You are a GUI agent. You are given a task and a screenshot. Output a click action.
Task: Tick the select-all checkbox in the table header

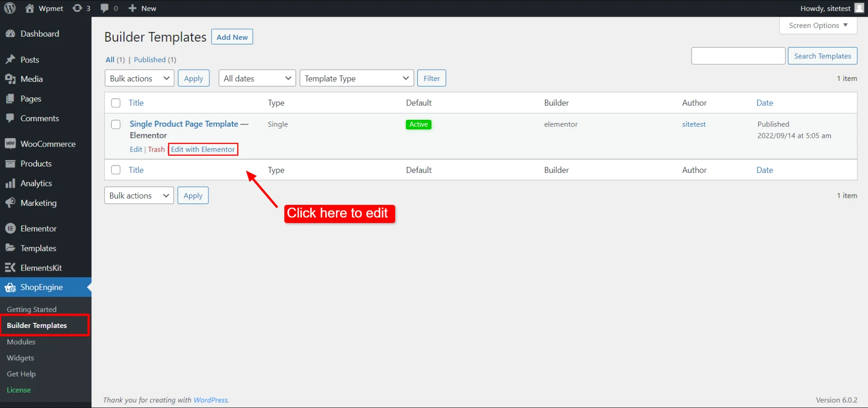[116, 103]
